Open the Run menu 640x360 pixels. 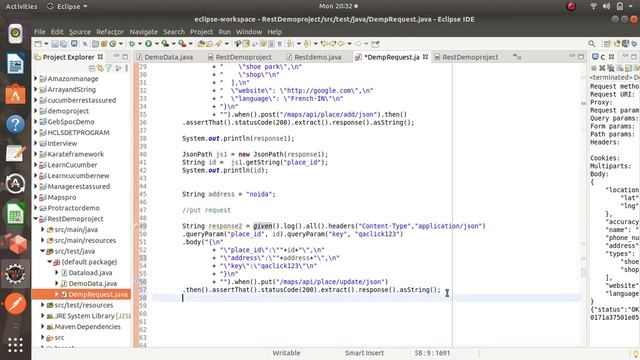click(x=224, y=31)
